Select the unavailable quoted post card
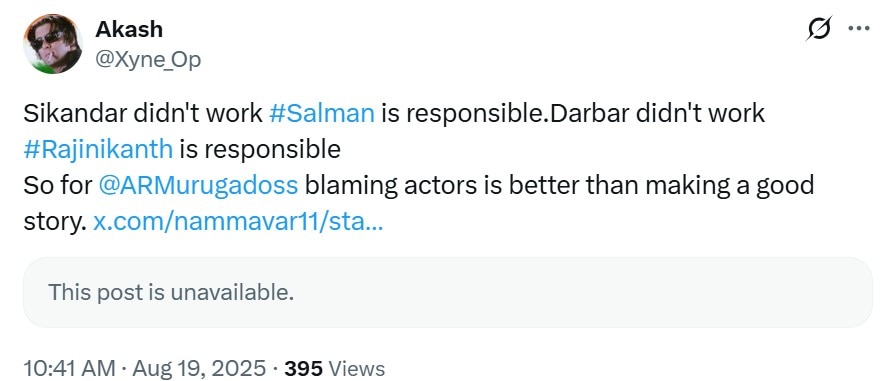 coord(448,292)
